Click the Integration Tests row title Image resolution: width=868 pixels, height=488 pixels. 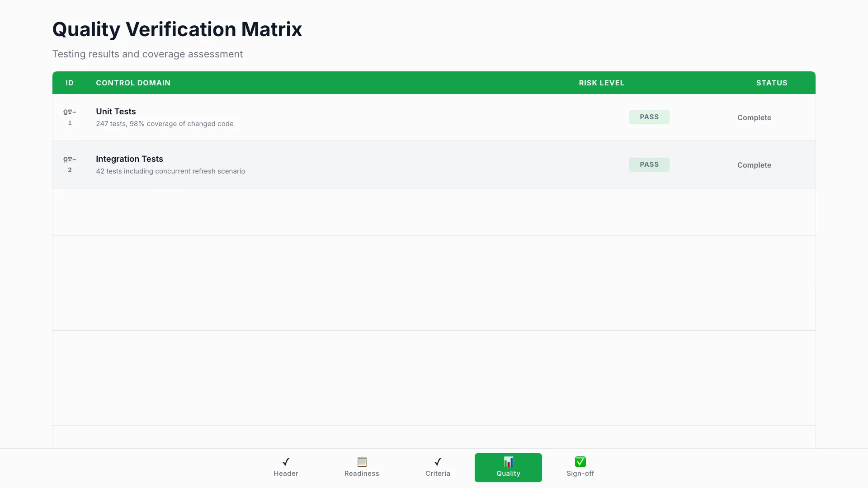(x=129, y=159)
